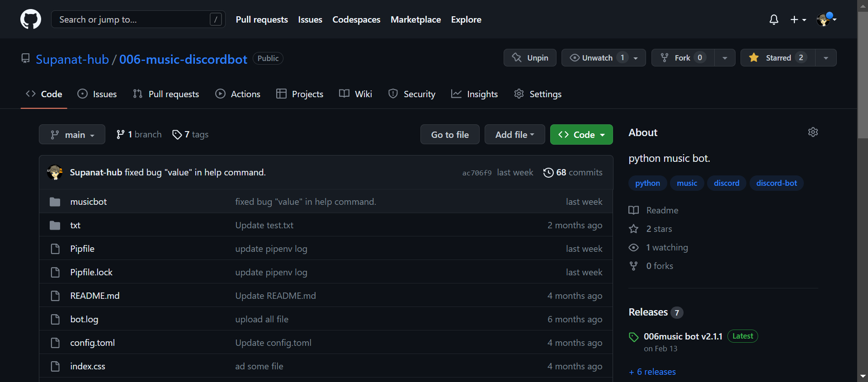868x382 pixels.
Task: Open the README.md file
Action: click(x=95, y=296)
